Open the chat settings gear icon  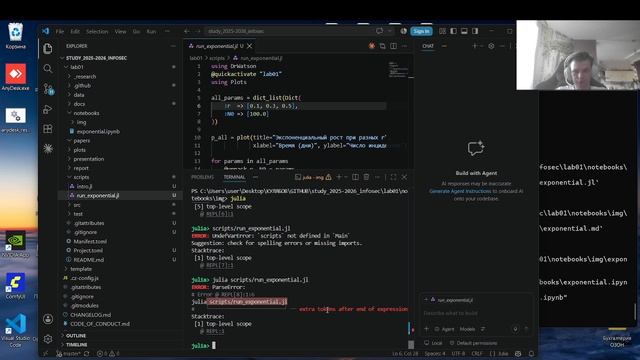point(491,46)
